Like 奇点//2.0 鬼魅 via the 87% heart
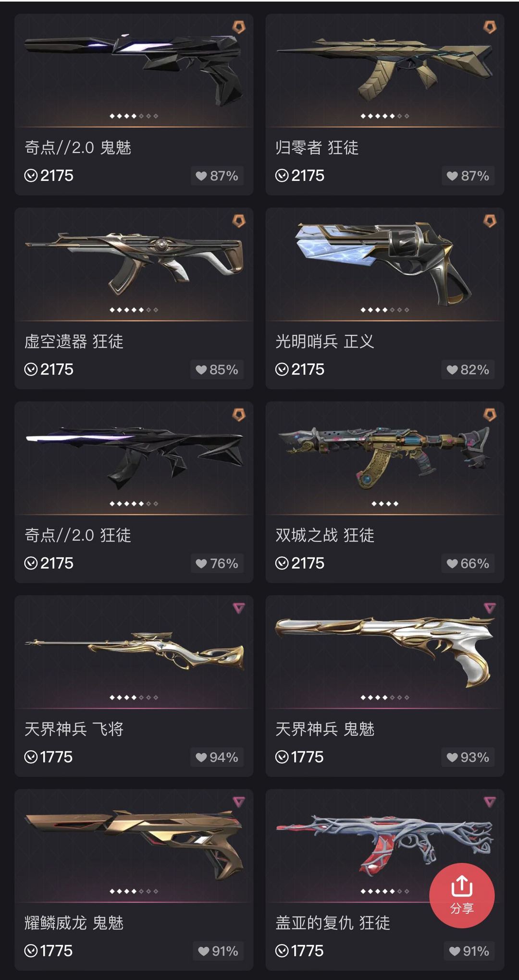 point(217,176)
